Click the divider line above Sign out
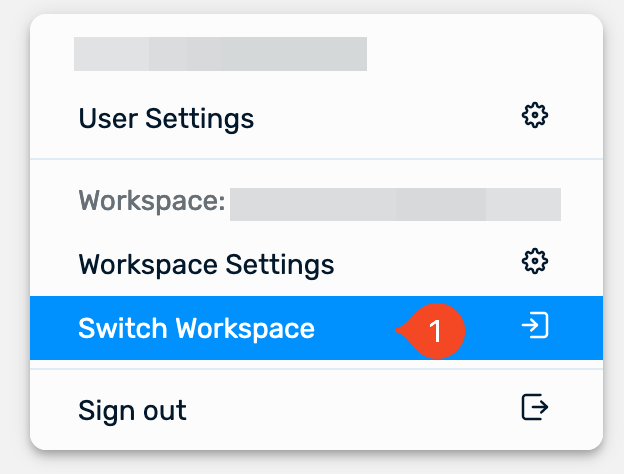Screen dimensions: 624x474 [x=316, y=369]
